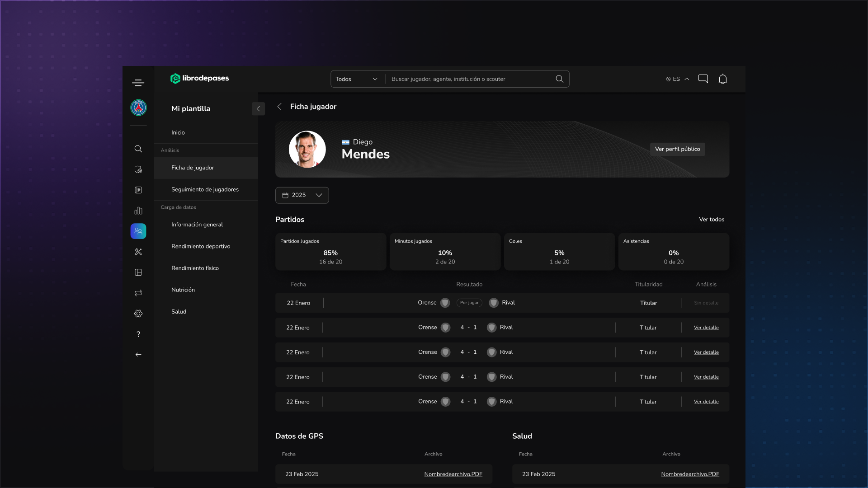Viewport: 868px width, 488px height.
Task: Open the ES language selector
Action: (x=677, y=79)
